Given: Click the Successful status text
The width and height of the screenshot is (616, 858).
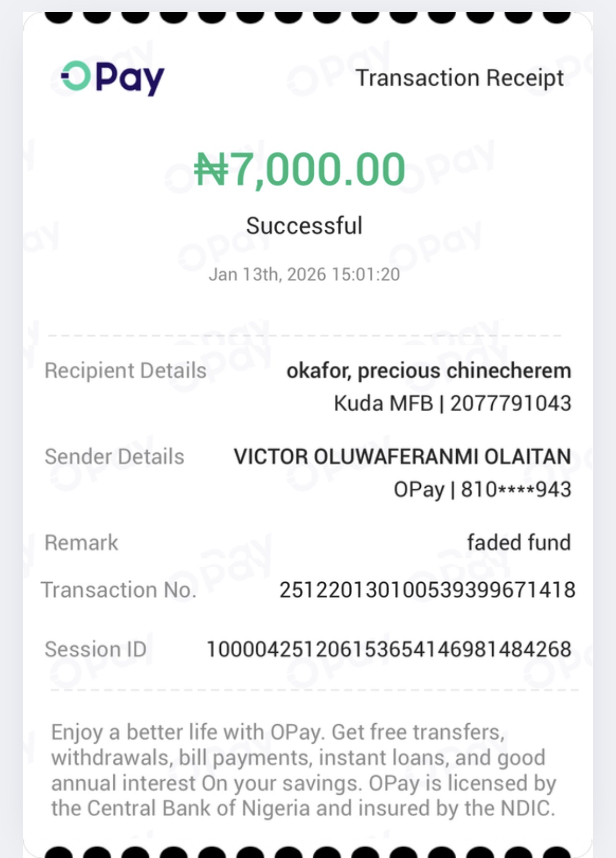Looking at the screenshot, I should pos(304,225).
